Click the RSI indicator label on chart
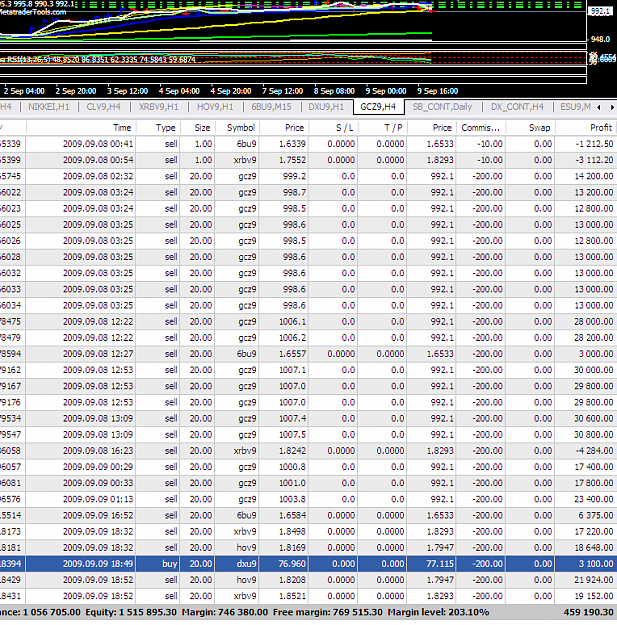 point(98,60)
